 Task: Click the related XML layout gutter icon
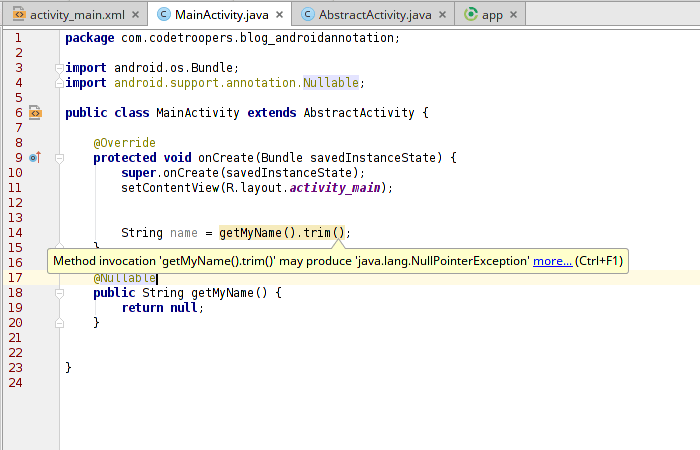pyautogui.click(x=35, y=113)
